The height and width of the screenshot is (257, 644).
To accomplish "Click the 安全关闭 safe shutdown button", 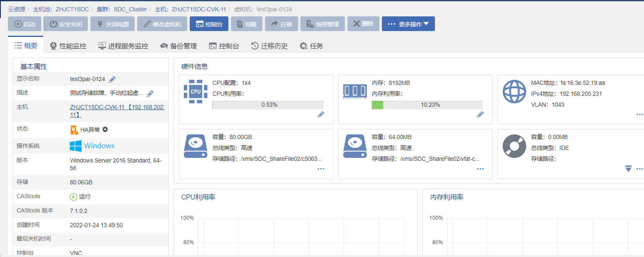I will tap(66, 24).
